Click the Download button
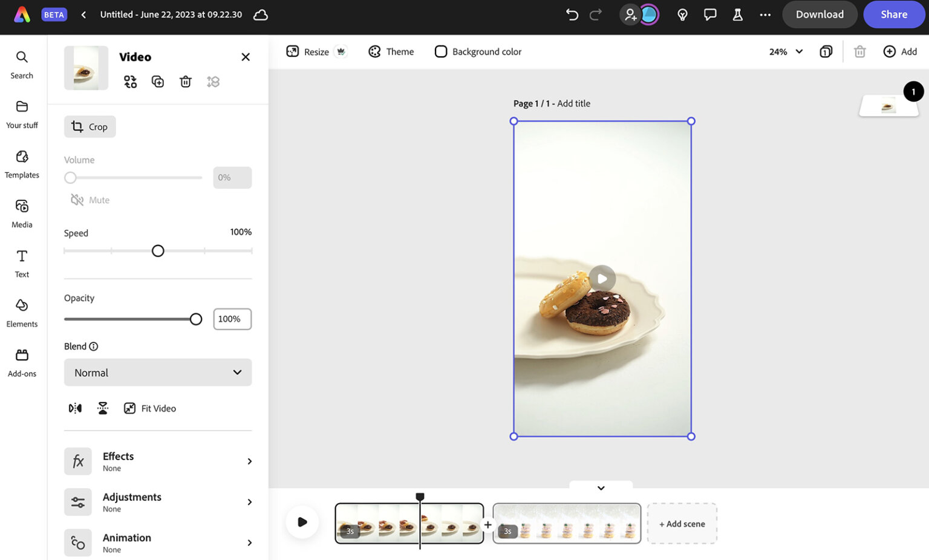Viewport: 929px width, 560px height. click(820, 14)
